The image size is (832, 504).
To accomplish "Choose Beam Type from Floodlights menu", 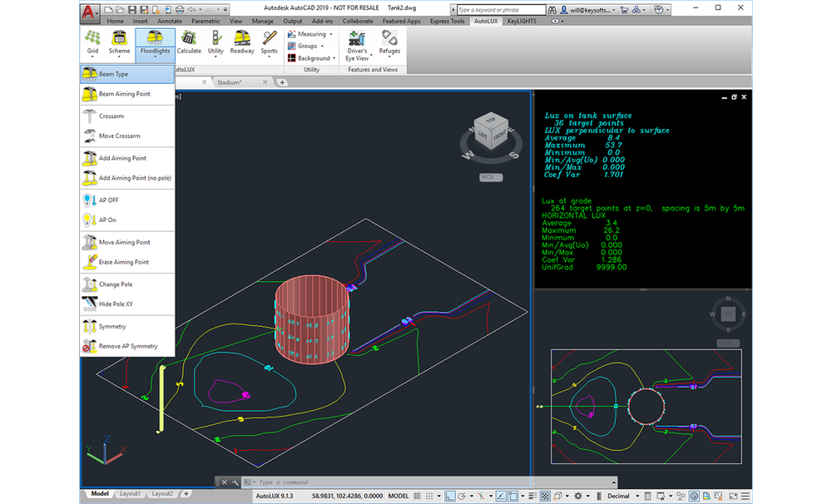I will pos(127,74).
